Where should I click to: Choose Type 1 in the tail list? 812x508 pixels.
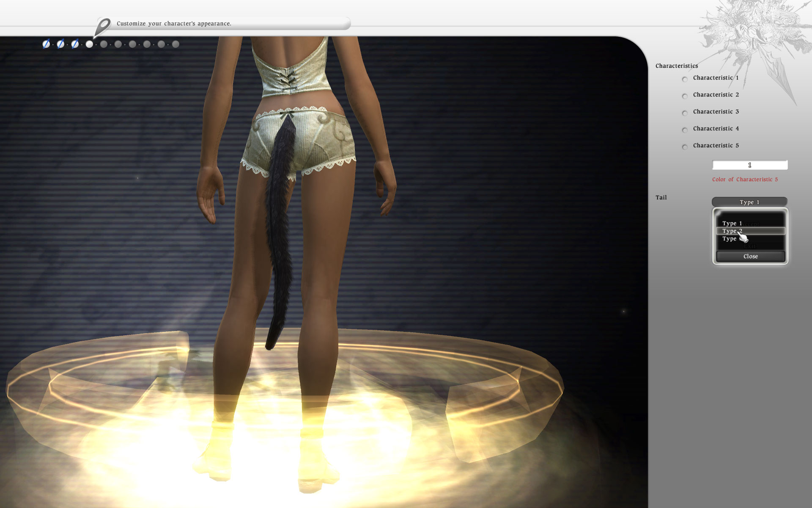point(750,223)
